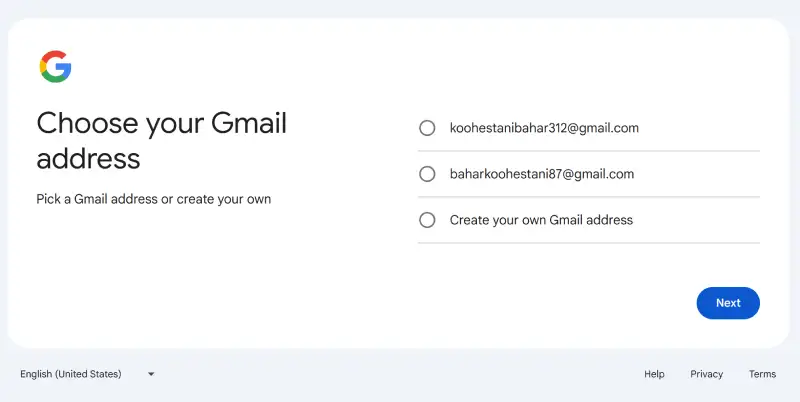Open the Privacy link
Image resolution: width=800 pixels, height=402 pixels.
706,374
